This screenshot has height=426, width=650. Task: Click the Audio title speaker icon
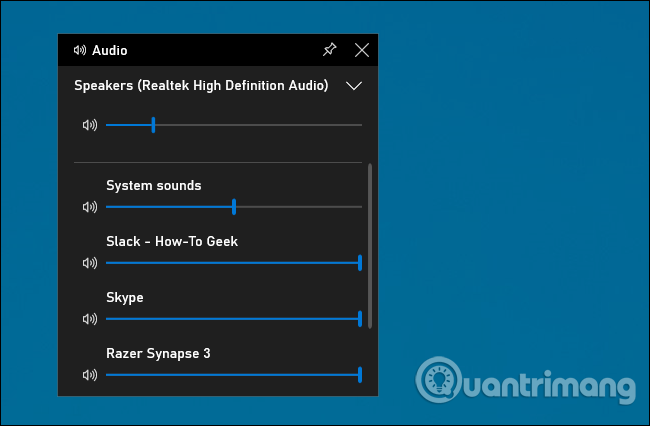tap(80, 50)
